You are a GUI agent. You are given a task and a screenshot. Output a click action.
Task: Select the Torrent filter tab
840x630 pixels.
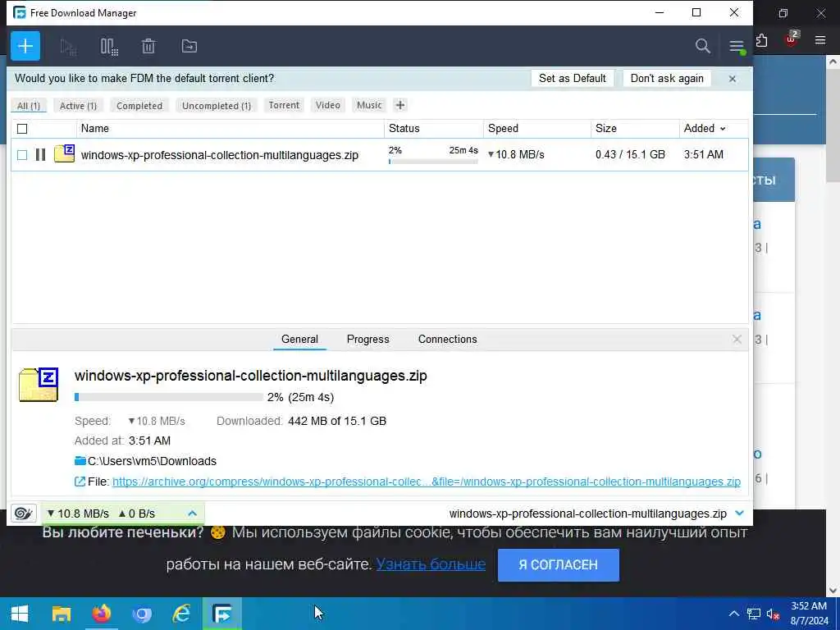[284, 105]
